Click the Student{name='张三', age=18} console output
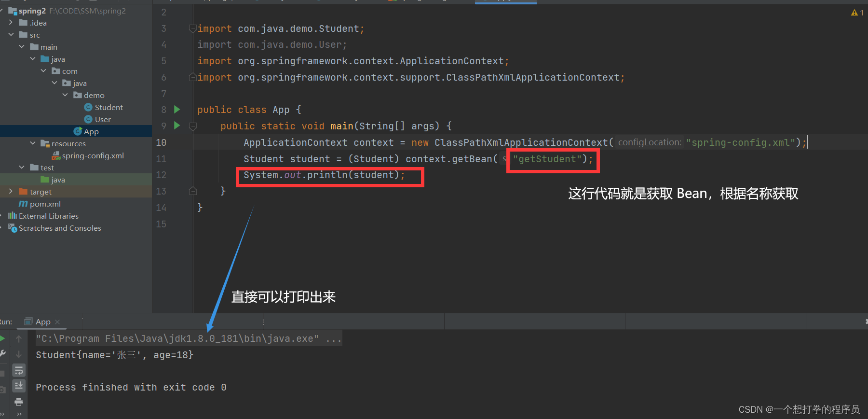868x419 pixels. coord(115,355)
